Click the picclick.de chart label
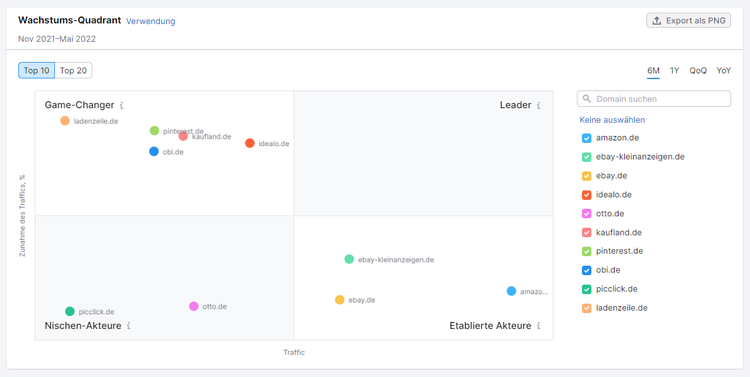The height and width of the screenshot is (377, 750). tap(96, 312)
